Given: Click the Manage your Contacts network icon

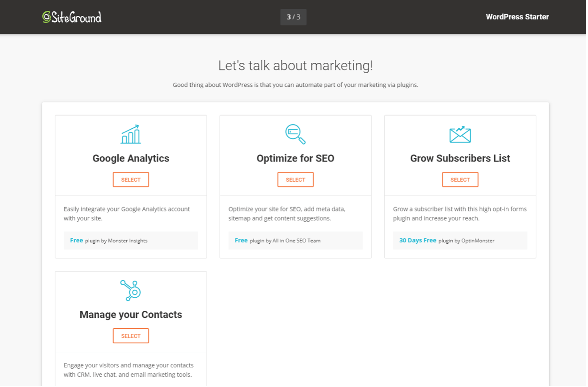Looking at the screenshot, I should 131,290.
